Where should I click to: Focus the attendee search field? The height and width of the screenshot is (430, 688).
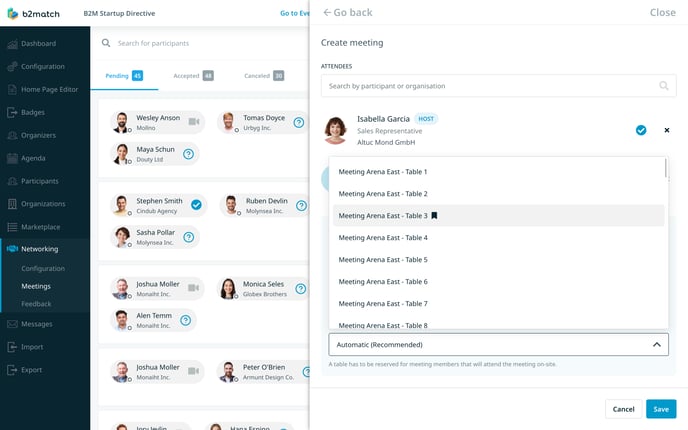pyautogui.click(x=498, y=86)
